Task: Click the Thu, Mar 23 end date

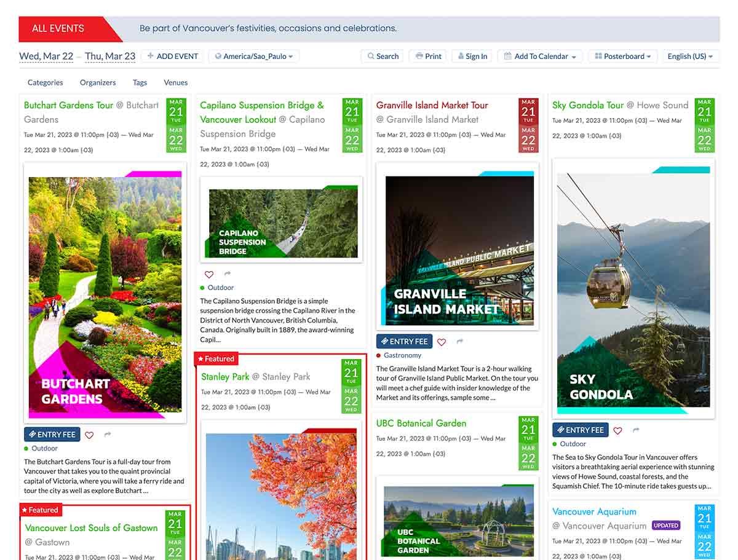Action: pyautogui.click(x=110, y=56)
